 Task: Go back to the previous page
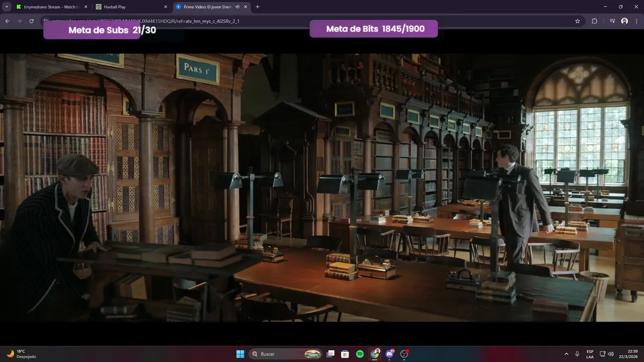(7, 21)
